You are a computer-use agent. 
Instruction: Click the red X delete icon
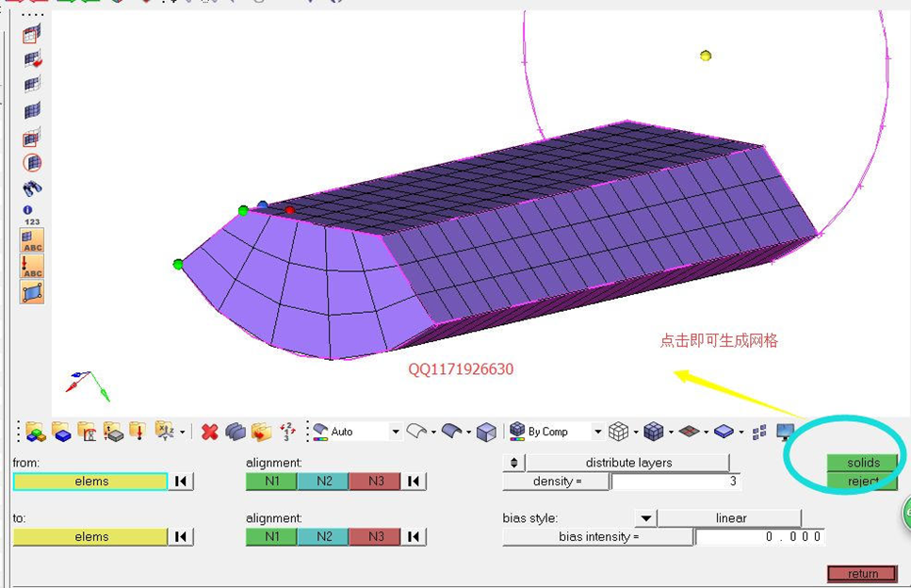(x=210, y=432)
